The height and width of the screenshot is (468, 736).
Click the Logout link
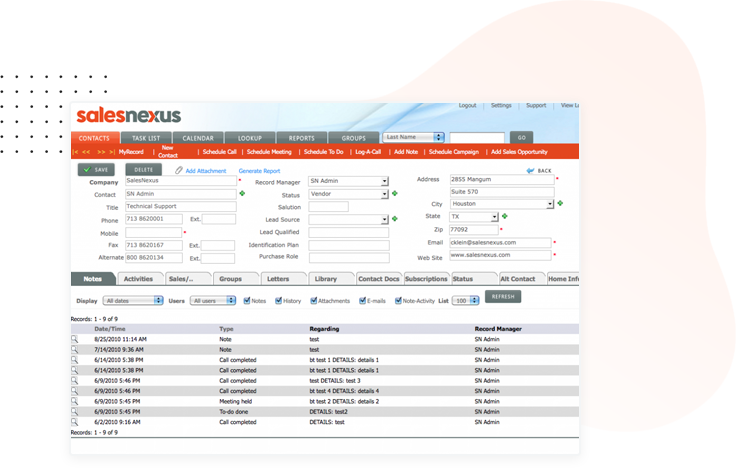467,106
